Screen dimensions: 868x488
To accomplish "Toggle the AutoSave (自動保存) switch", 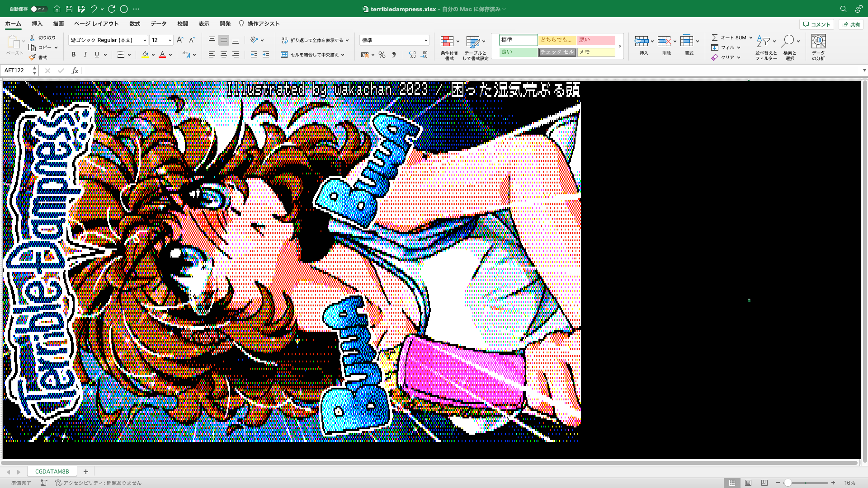I will pos(39,9).
